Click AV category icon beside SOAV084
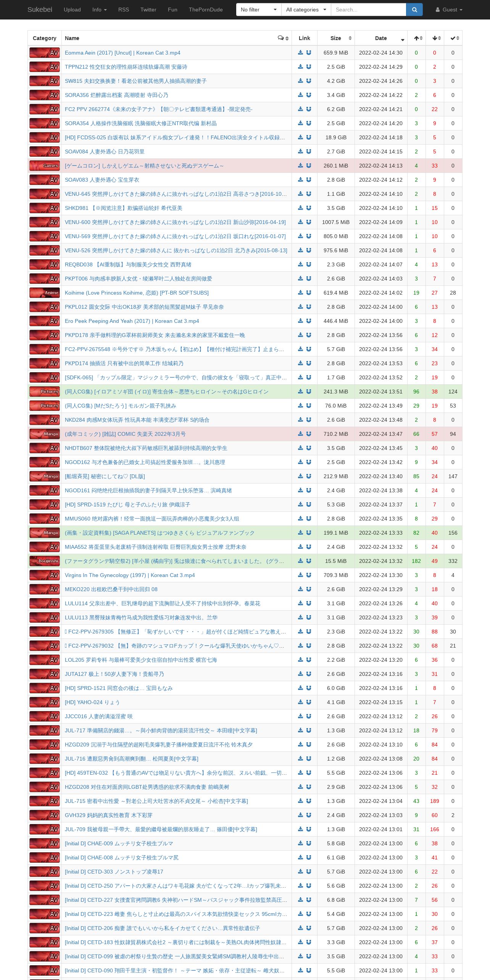490x980 pixels. click(x=45, y=152)
